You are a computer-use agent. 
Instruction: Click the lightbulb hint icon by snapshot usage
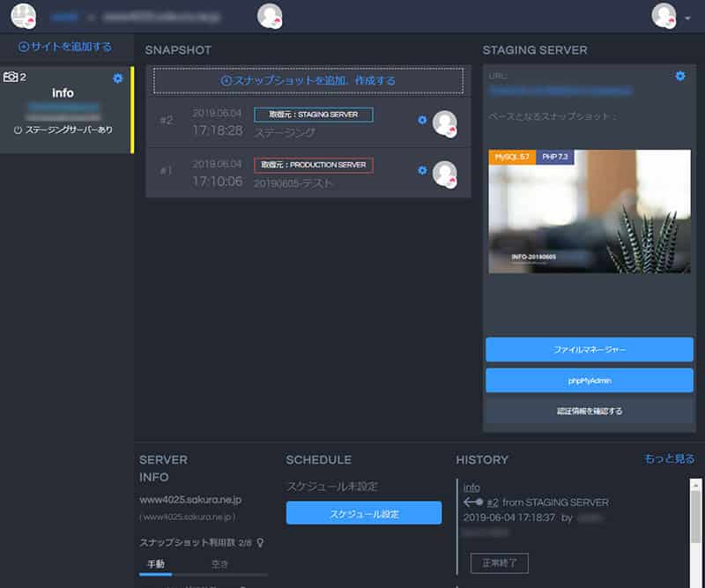click(x=260, y=543)
